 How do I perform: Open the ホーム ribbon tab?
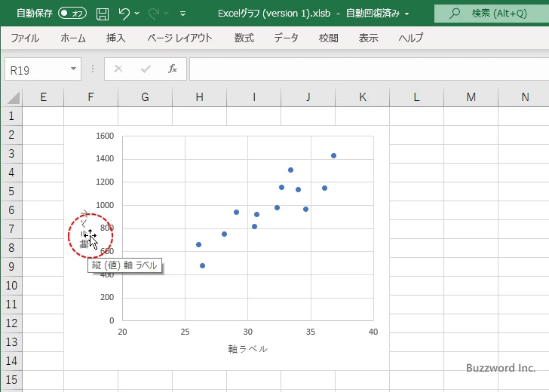coord(73,38)
